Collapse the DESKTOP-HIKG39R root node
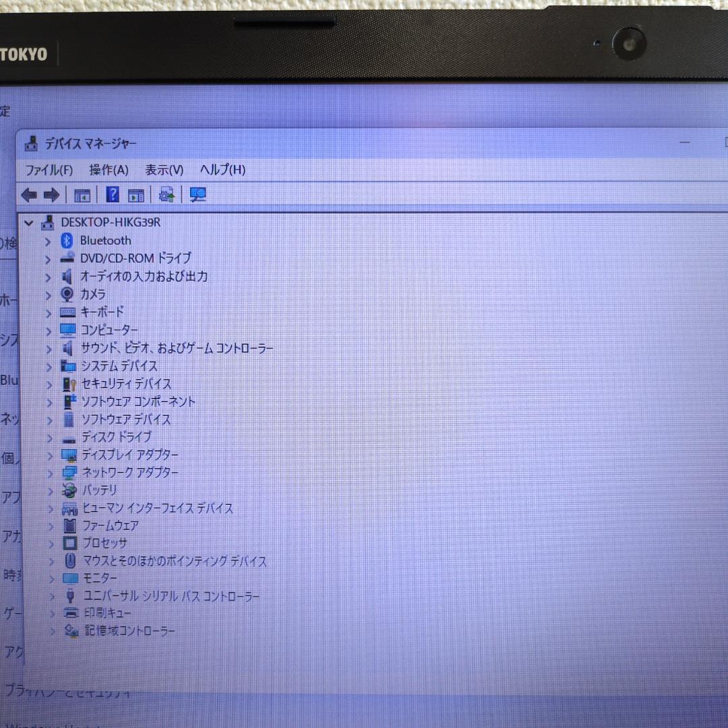728x728 pixels. [28, 222]
